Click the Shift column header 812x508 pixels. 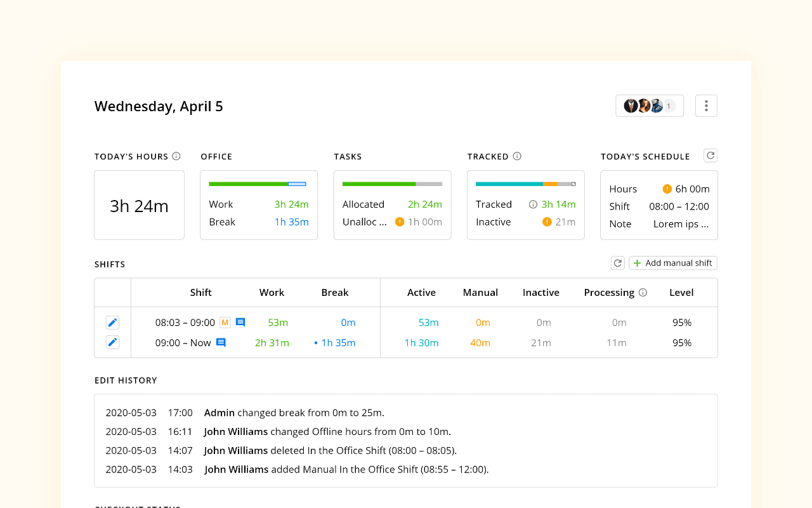(200, 293)
